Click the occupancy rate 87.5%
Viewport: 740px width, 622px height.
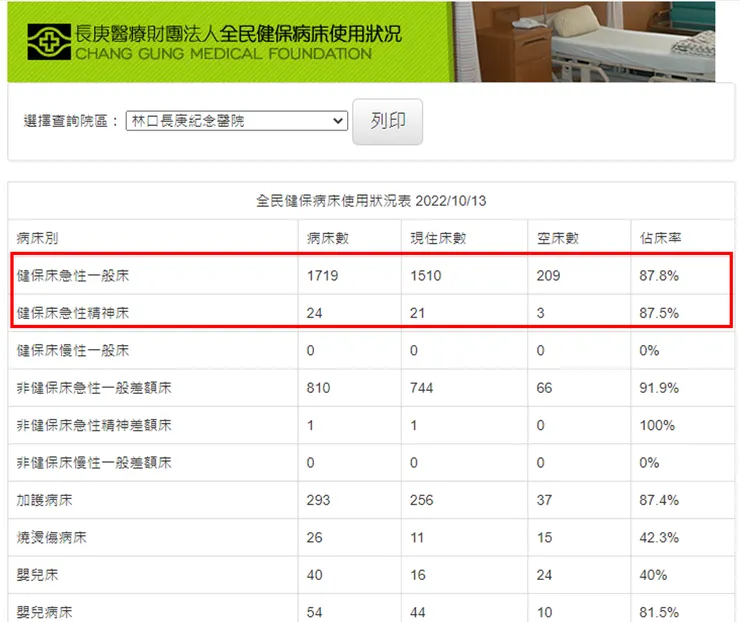coord(659,313)
